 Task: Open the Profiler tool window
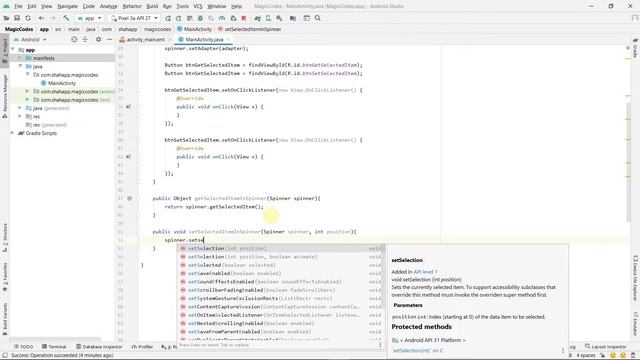click(142, 347)
